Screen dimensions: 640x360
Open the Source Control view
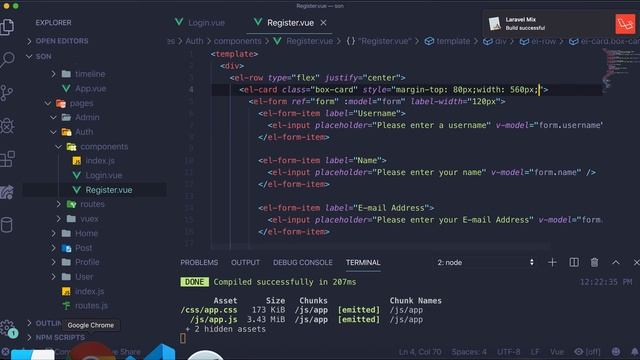[7, 93]
